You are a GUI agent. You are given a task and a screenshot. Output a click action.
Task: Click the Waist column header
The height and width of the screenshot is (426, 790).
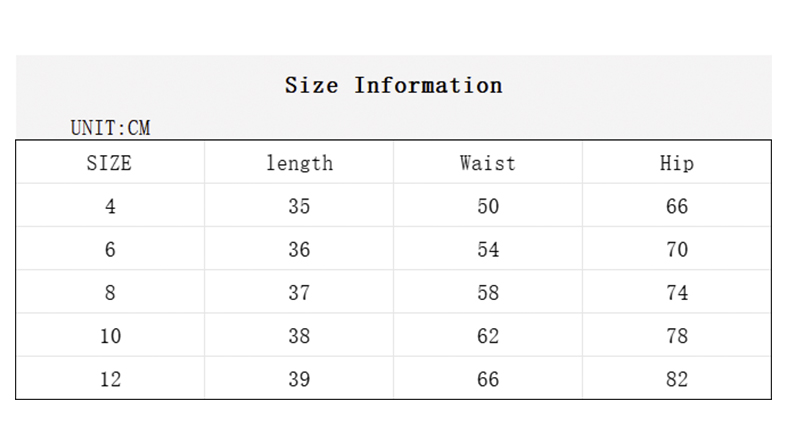[x=488, y=163]
